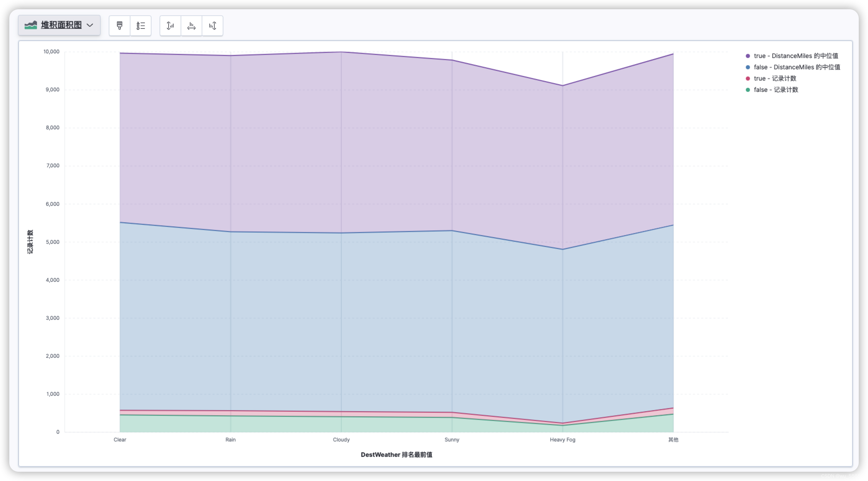Click blue dot for false DistanceMiles legend
The image size is (868, 481).
pos(748,68)
